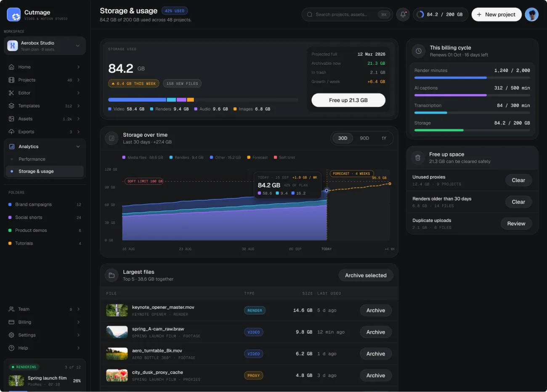Expand the Settings row chevron
547x392 pixels.
[79, 335]
